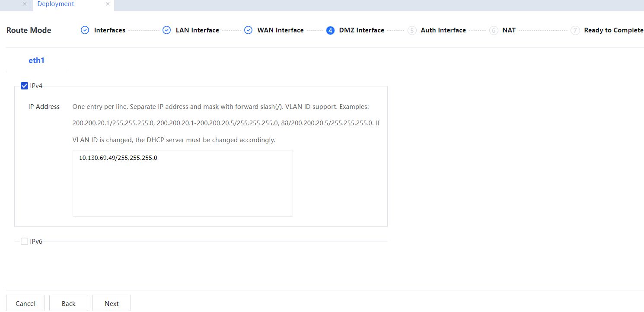Click the WAN Interface checkmark icon
This screenshot has height=312, width=644.
tap(248, 30)
